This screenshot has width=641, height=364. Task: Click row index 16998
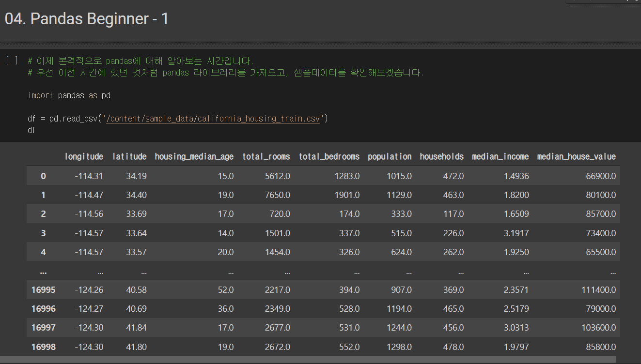point(43,347)
